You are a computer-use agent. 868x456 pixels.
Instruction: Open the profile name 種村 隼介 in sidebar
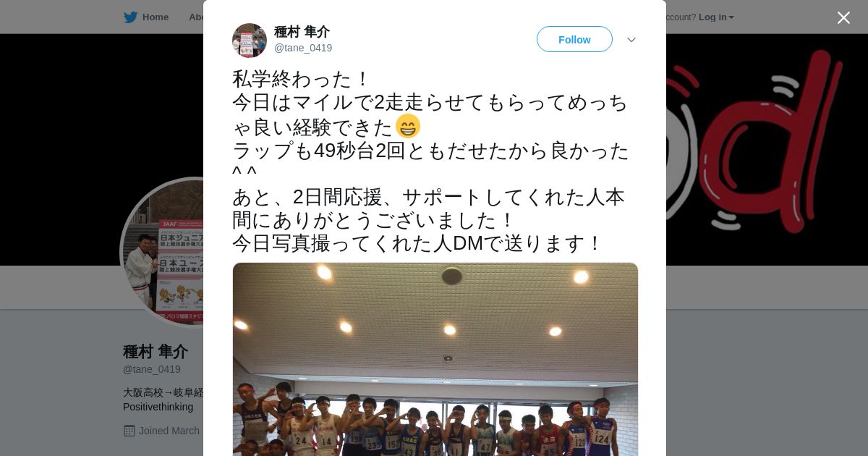pos(156,352)
